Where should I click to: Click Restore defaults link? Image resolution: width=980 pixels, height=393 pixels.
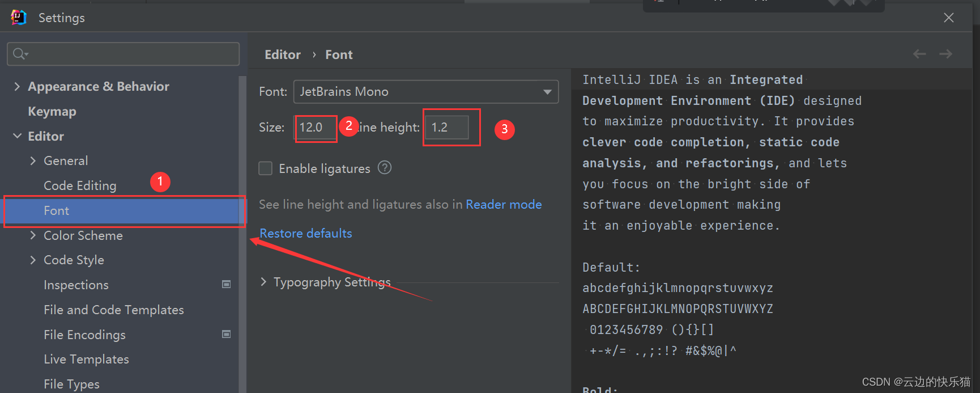(306, 233)
